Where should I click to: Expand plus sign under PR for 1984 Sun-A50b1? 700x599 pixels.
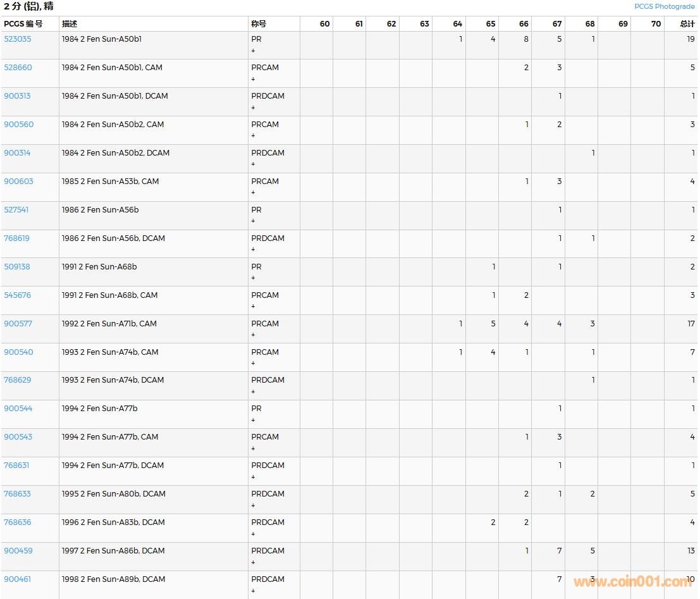(x=254, y=51)
